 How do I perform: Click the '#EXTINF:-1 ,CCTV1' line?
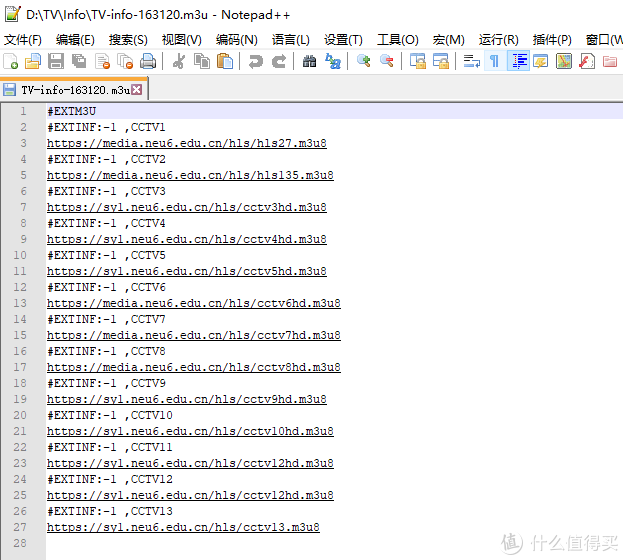click(106, 127)
